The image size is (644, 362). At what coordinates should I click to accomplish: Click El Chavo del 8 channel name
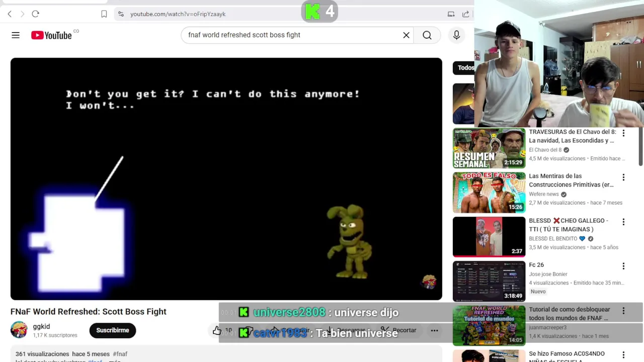pyautogui.click(x=545, y=150)
